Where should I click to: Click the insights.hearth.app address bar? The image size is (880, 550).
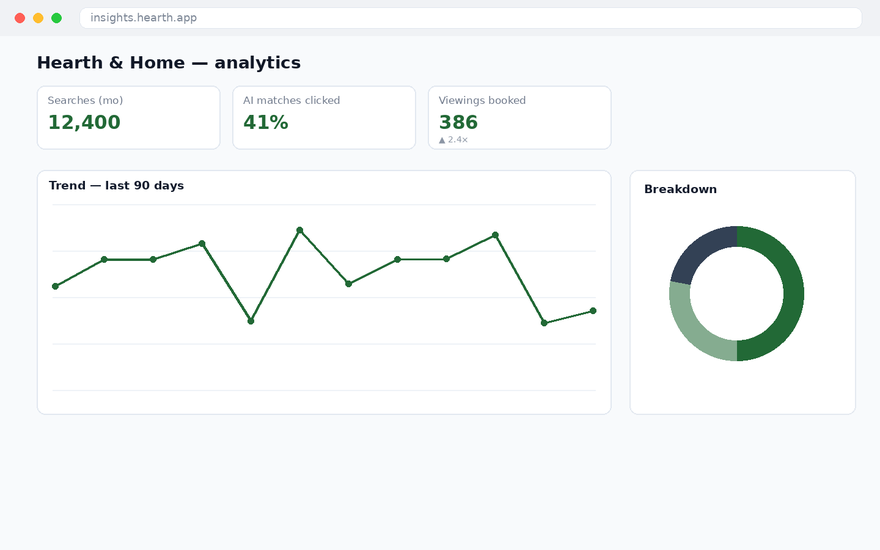tap(470, 18)
